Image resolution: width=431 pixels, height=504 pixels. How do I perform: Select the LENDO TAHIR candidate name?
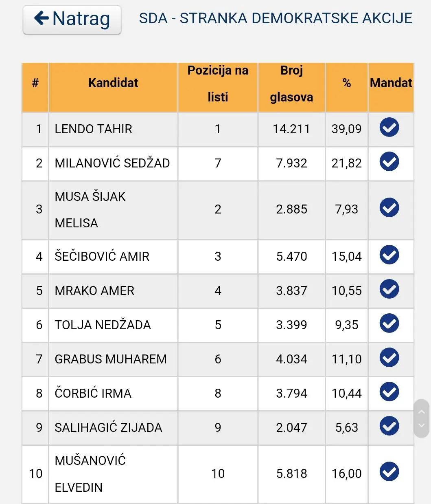click(94, 129)
